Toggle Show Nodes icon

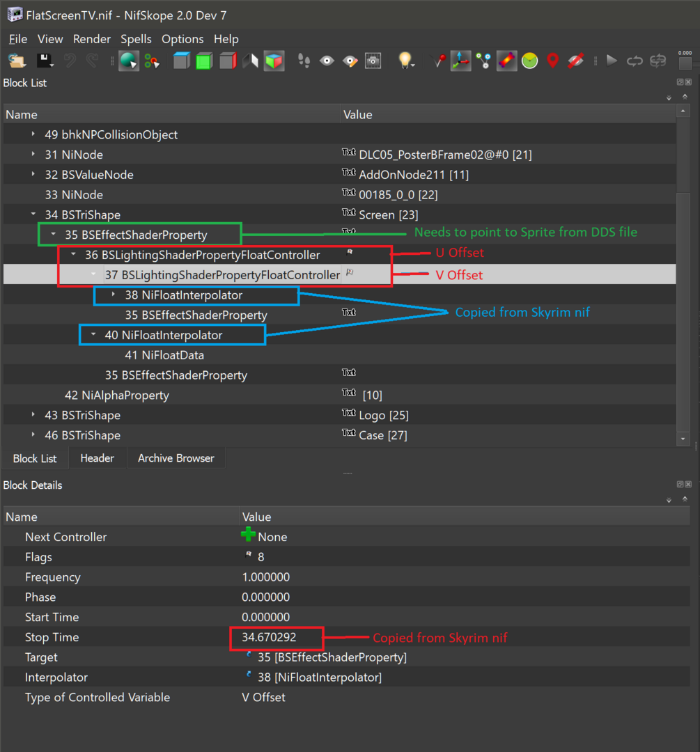pyautogui.click(x=483, y=61)
